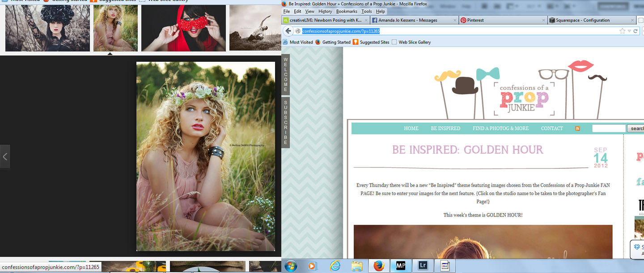Click the blog search input field
The width and height of the screenshot is (644, 273).
609,128
